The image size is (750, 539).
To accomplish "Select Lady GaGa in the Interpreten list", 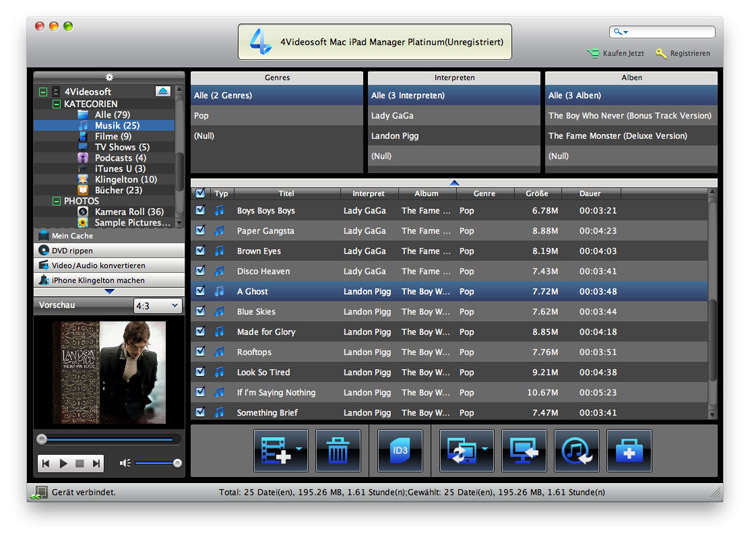I will (392, 116).
